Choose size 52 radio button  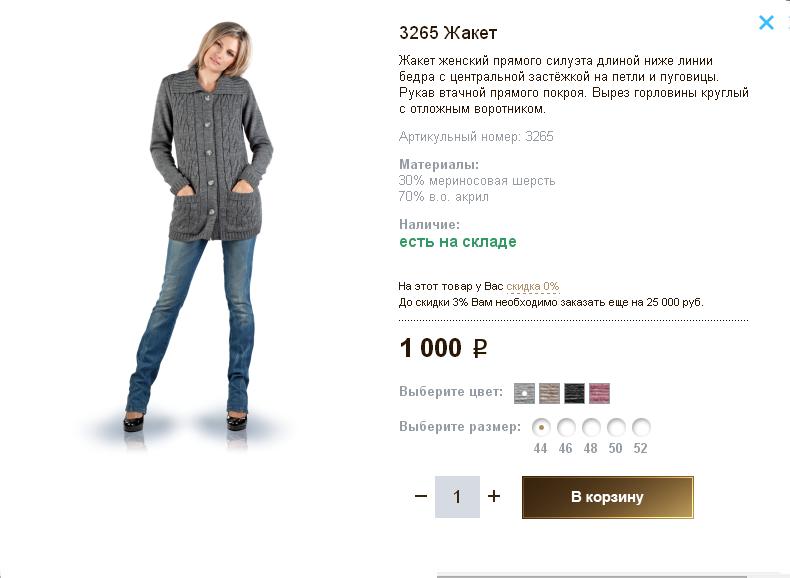point(641,426)
